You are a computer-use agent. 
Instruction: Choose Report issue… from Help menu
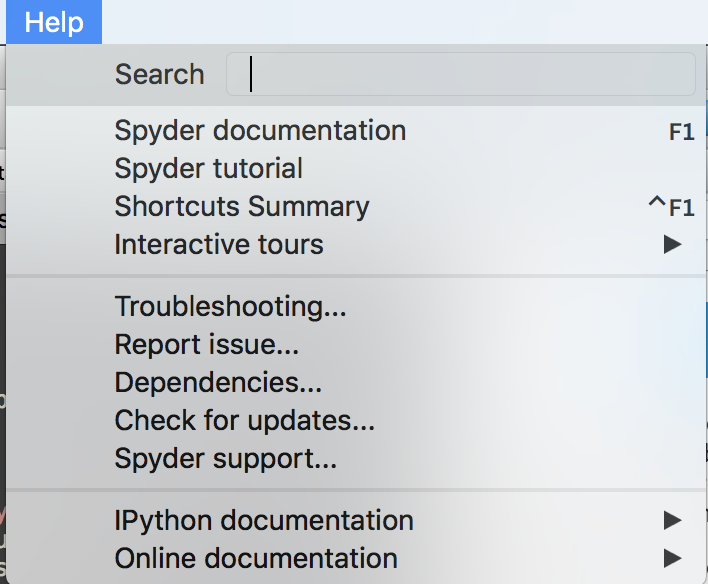(x=356, y=345)
